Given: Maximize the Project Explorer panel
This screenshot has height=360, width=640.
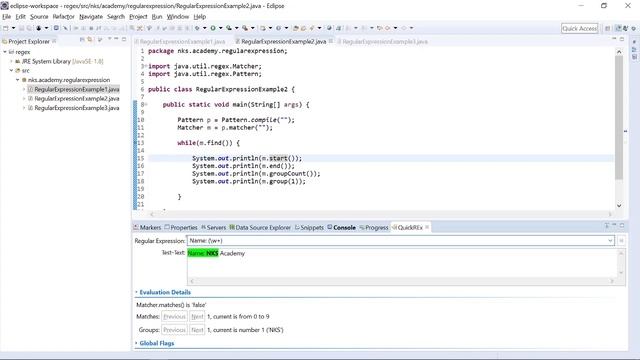Looking at the screenshot, I should pyautogui.click(x=124, y=39).
